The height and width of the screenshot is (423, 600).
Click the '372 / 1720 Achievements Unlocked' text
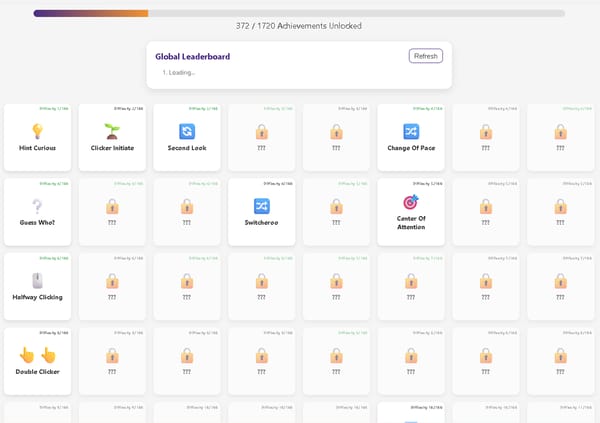point(299,26)
